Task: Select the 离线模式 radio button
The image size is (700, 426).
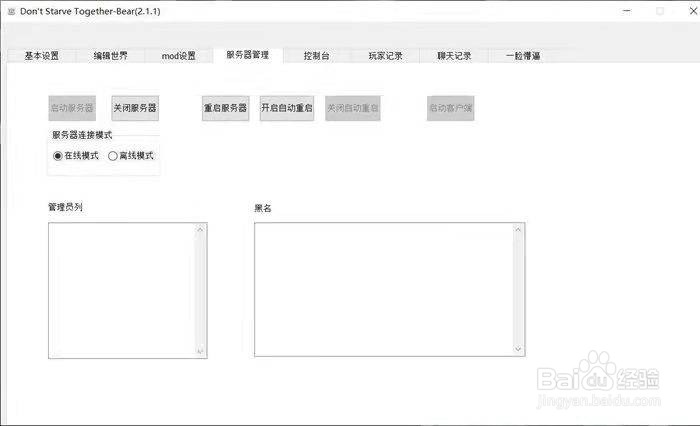Action: (131, 155)
